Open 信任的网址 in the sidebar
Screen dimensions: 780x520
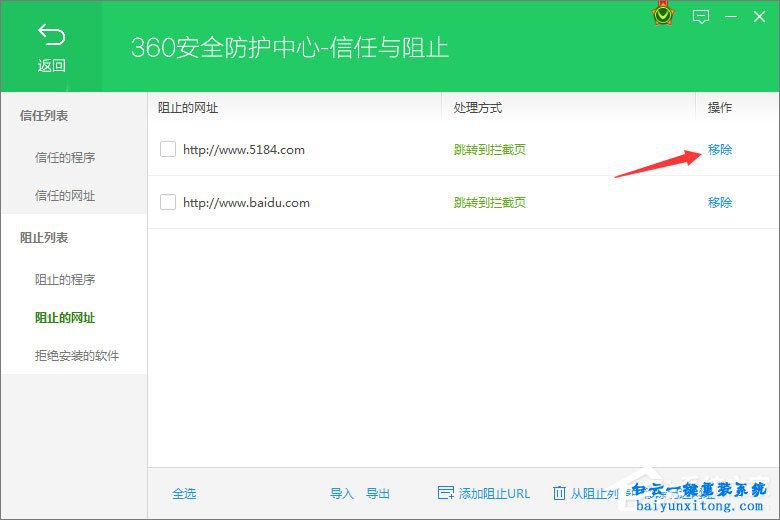coord(65,196)
